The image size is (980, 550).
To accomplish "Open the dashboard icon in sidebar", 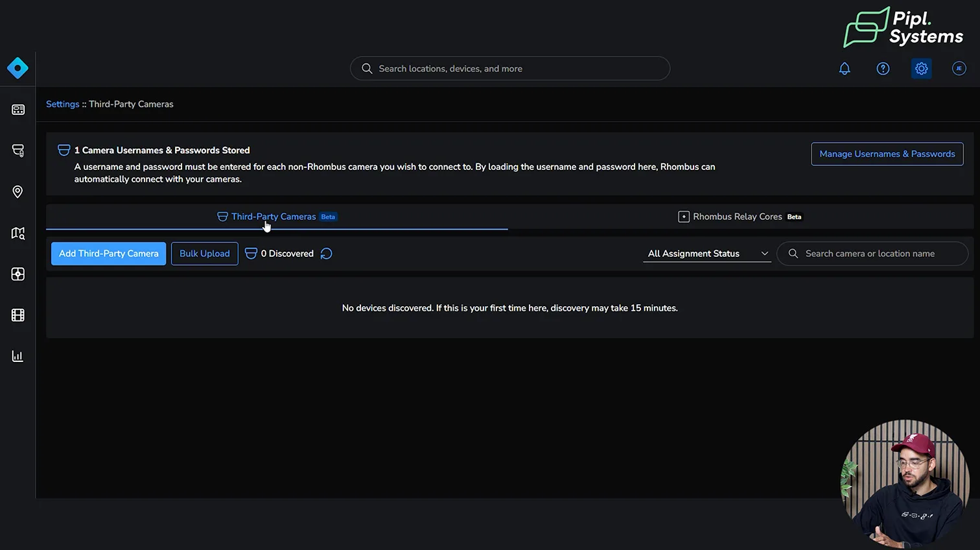I will 18,110.
